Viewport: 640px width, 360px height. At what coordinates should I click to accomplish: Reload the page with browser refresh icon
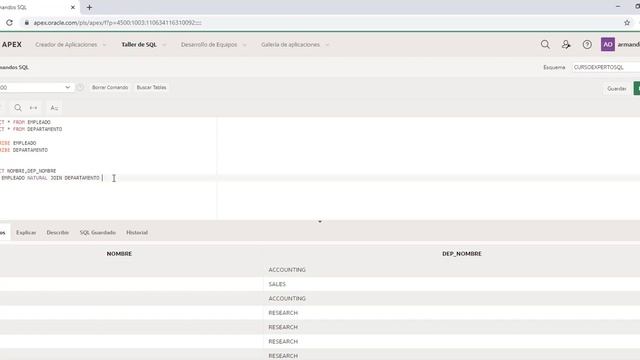coord(9,23)
